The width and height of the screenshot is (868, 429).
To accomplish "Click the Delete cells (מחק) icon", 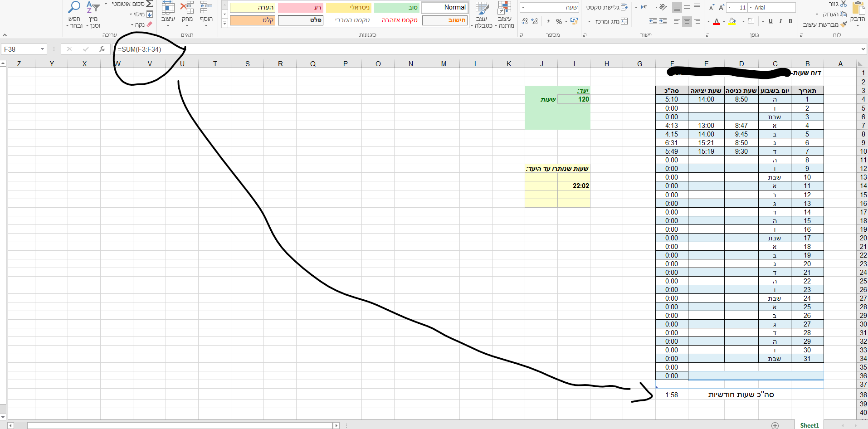I will [187, 7].
